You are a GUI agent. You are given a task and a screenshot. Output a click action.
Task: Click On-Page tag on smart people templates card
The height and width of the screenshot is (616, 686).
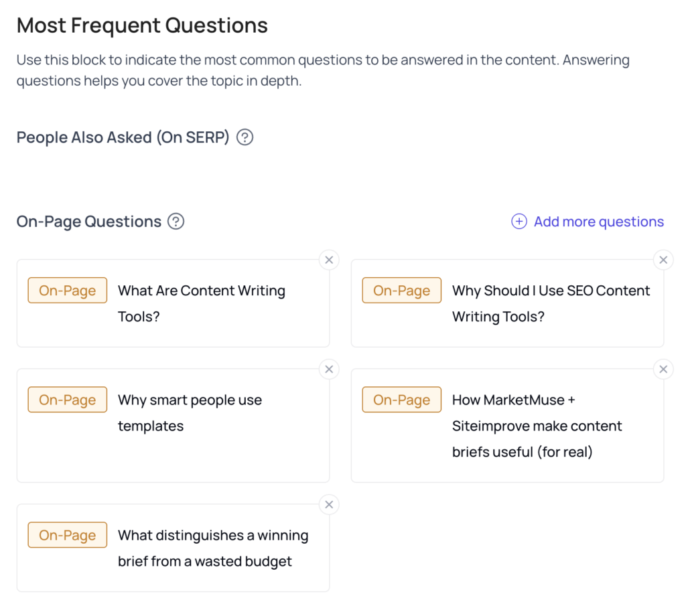click(68, 400)
